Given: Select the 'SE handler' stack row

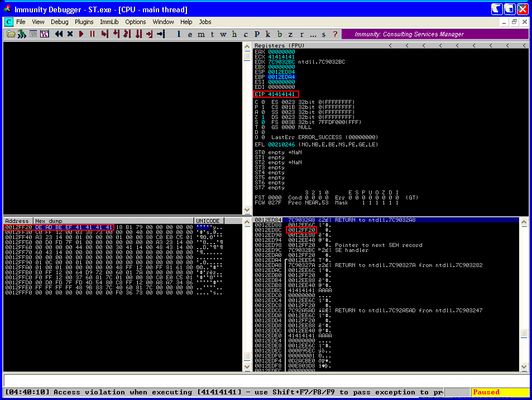Looking at the screenshot, I should (x=386, y=250).
